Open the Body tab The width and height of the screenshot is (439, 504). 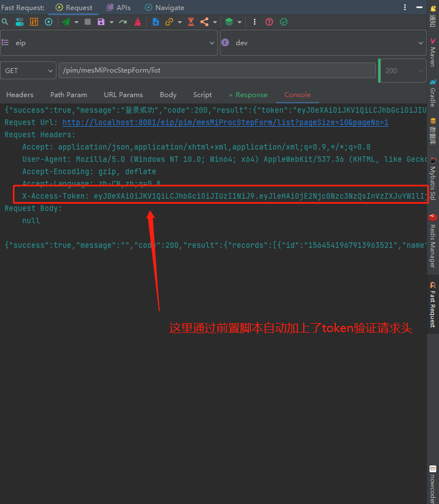click(168, 95)
